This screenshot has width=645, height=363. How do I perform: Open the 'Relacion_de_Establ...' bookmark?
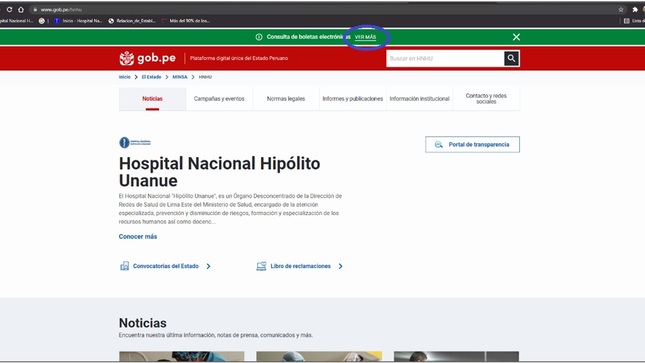coord(132,21)
